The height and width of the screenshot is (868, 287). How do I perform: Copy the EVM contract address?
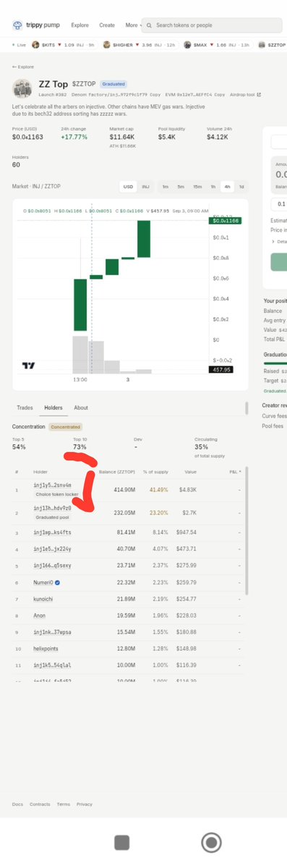point(220,95)
